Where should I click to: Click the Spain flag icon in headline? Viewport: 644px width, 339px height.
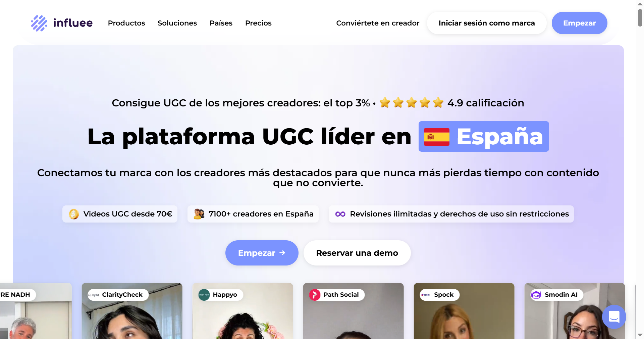(x=436, y=137)
